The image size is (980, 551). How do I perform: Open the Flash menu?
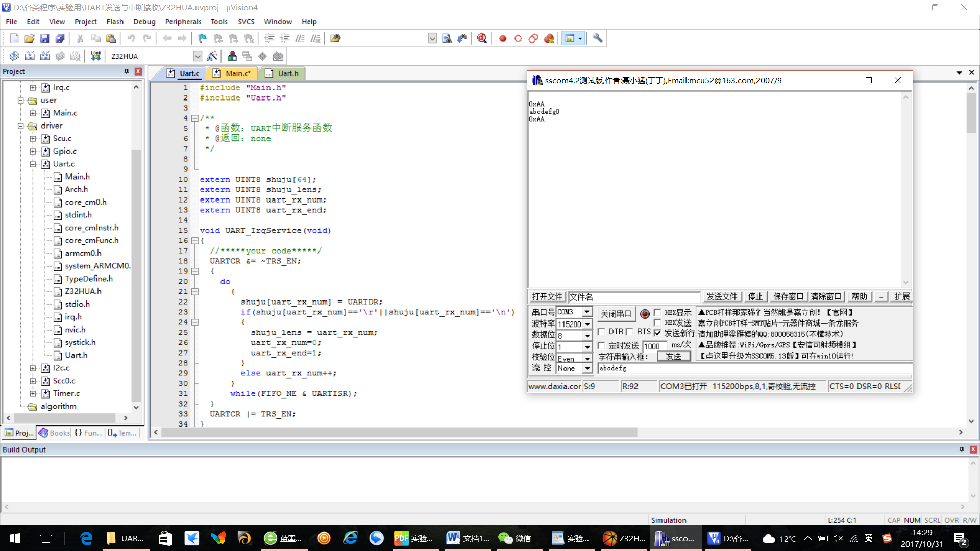point(115,22)
